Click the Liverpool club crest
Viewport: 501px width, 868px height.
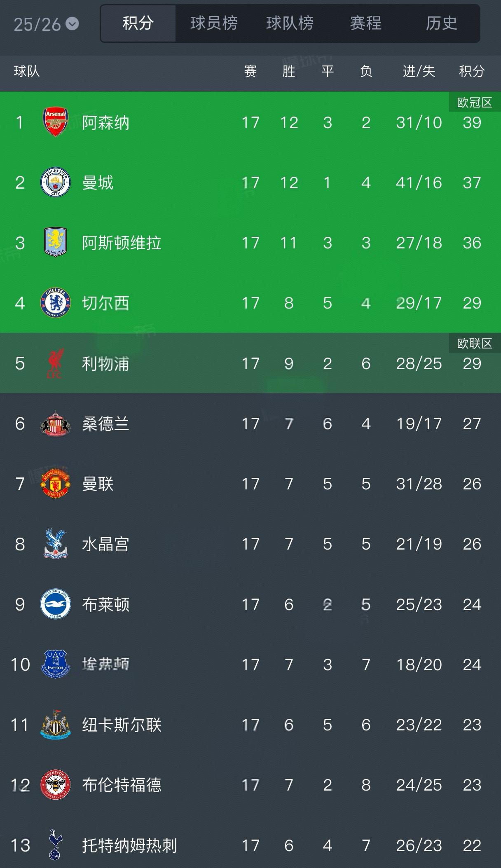pyautogui.click(x=56, y=363)
